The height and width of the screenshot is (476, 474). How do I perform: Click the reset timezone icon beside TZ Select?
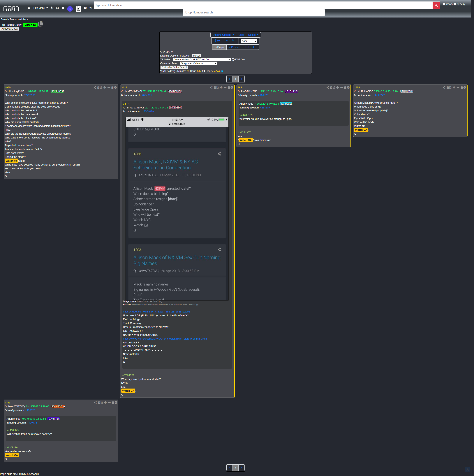pos(233,59)
